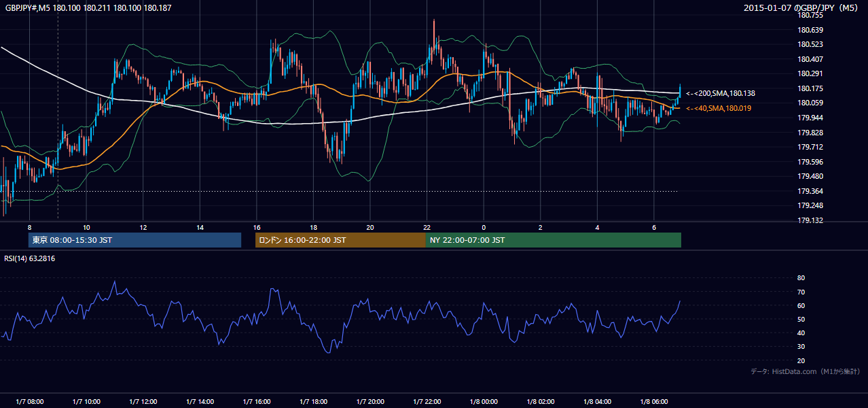Select the orange 40 SMA label 180.019
This screenshot has width=868, height=408.
coord(719,108)
